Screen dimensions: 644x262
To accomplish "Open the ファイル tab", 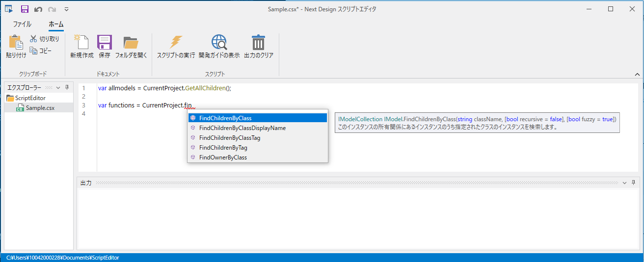I will click(22, 24).
